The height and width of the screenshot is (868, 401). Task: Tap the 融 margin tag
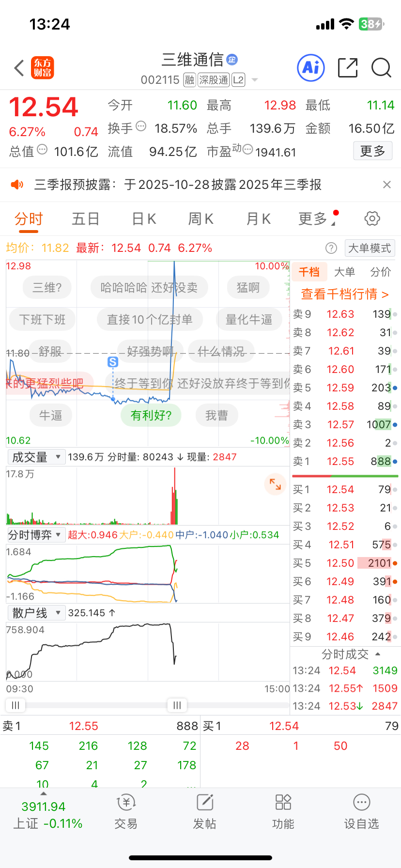[190, 80]
